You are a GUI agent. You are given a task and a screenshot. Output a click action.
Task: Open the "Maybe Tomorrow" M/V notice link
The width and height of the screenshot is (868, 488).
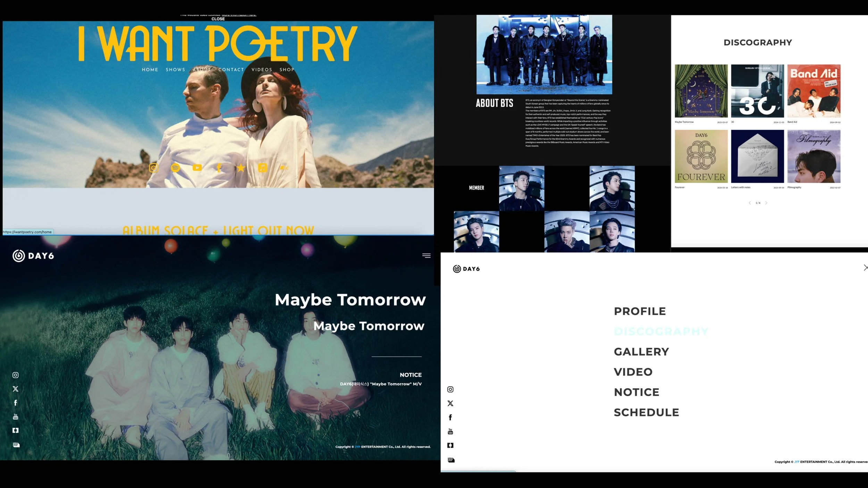(381, 384)
